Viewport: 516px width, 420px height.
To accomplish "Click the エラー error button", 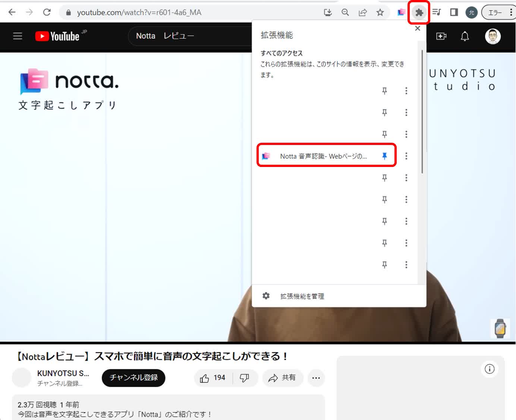I will pos(498,13).
